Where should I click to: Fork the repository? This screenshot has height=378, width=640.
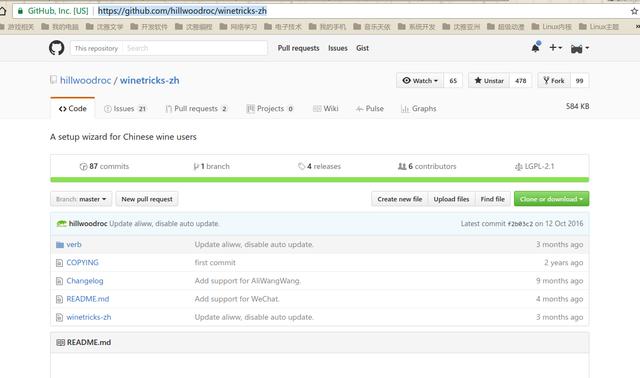554,80
